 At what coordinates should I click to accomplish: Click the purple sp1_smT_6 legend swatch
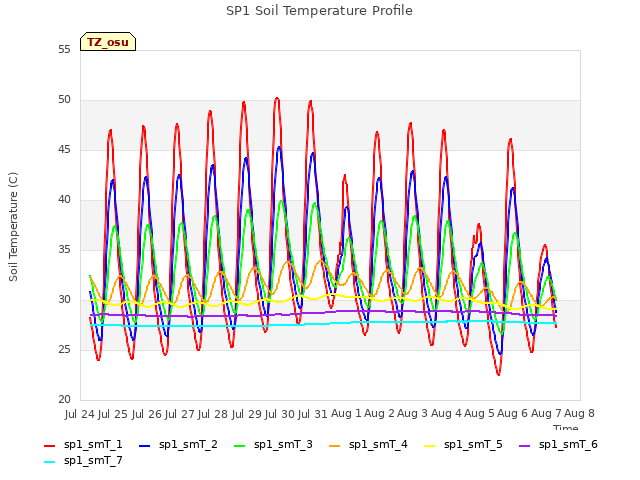click(x=524, y=446)
